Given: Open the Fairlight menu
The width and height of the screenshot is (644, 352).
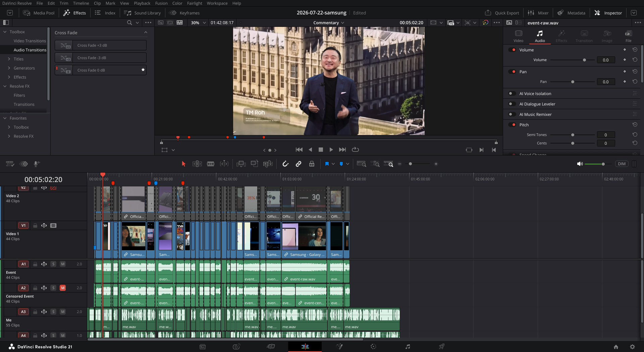Looking at the screenshot, I should 195,3.
